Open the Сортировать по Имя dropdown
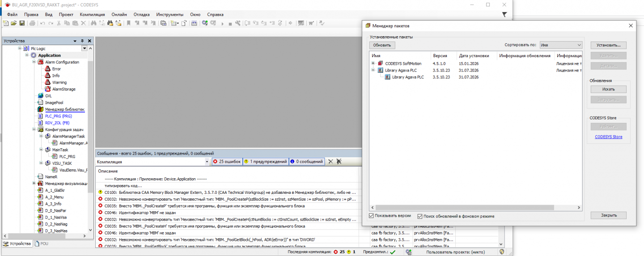The width and height of the screenshot is (644, 256). pos(561,45)
